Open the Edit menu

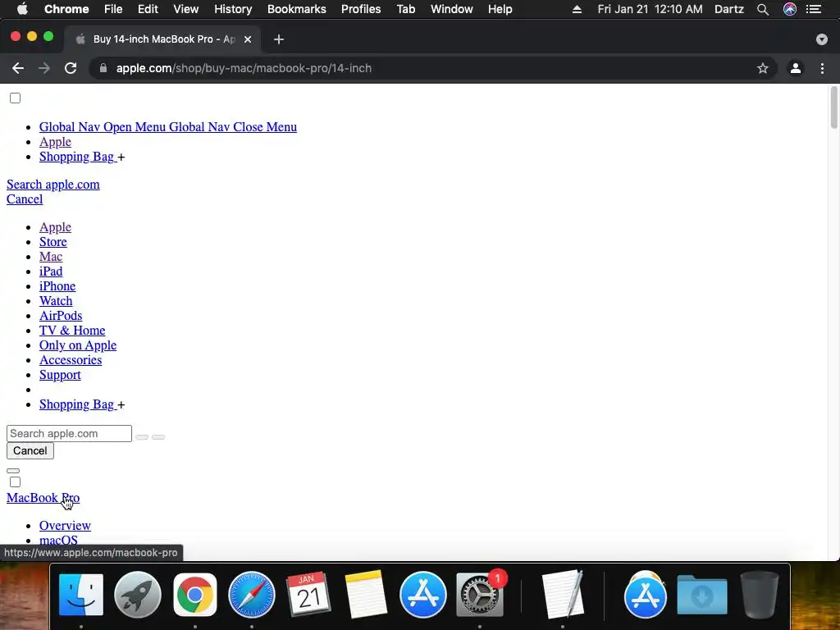(148, 9)
